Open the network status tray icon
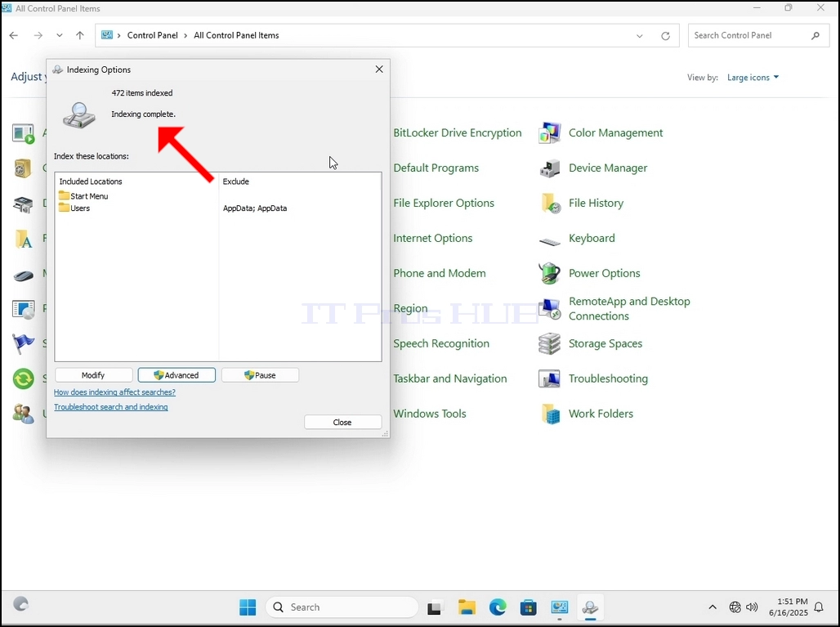Viewport: 840px width, 627px height. [735, 607]
